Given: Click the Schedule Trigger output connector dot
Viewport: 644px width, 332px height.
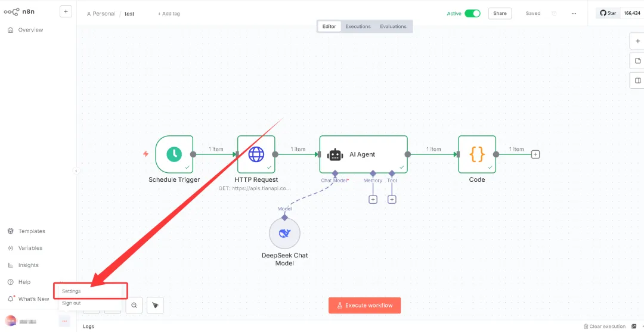Looking at the screenshot, I should point(193,154).
